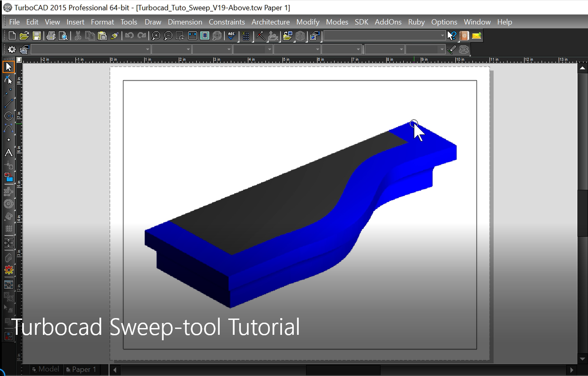Undo the last action
This screenshot has width=588, height=376.
click(130, 35)
